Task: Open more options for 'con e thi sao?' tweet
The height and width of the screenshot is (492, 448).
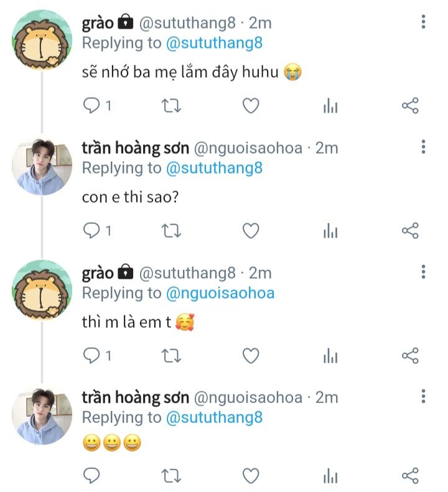Action: (423, 147)
